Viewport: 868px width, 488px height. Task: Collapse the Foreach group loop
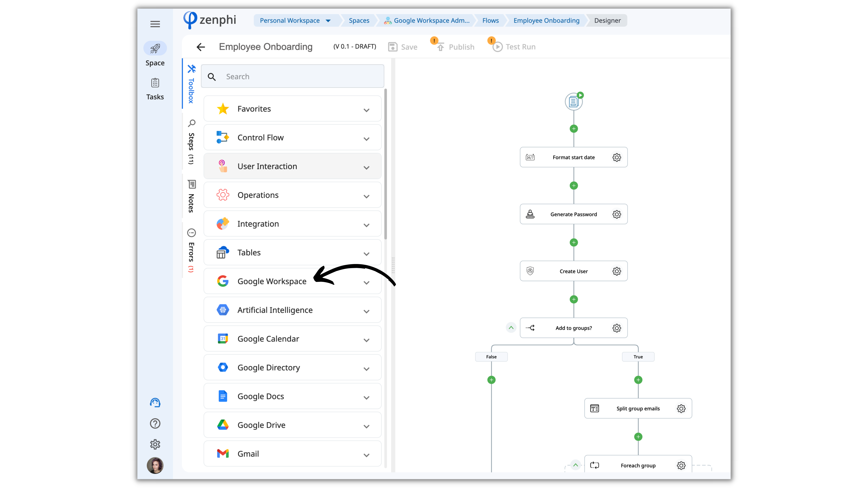coord(575,465)
